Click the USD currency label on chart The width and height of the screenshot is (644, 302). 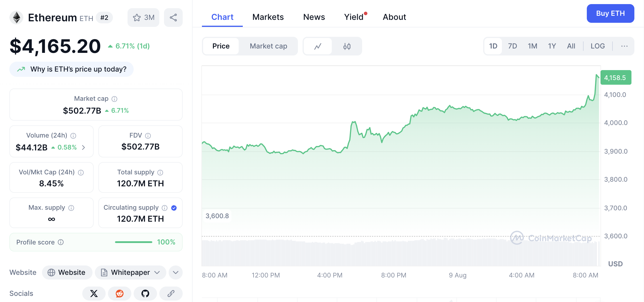615,264
